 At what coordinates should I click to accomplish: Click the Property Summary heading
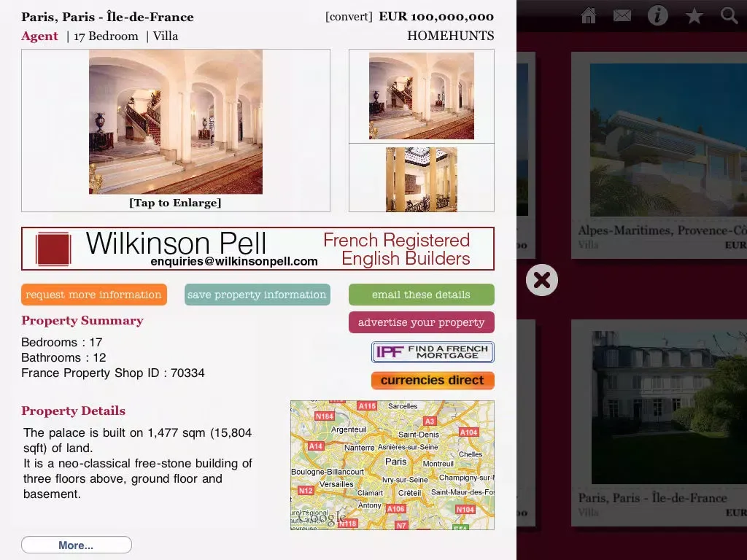(x=82, y=321)
